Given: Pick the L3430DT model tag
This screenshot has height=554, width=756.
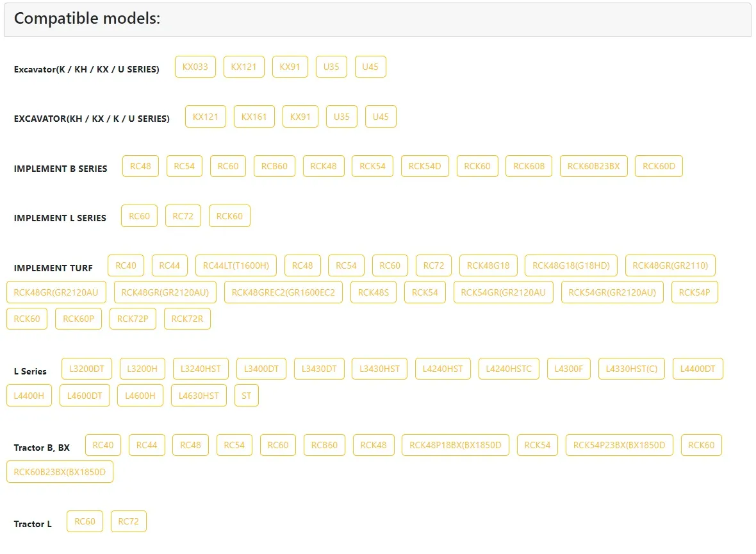Looking at the screenshot, I should [x=319, y=369].
